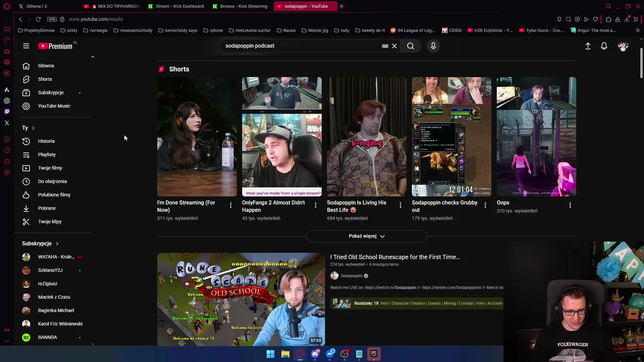This screenshot has width=644, height=362.
Task: Open browser tab search magnifier
Action: pyautogui.click(x=608, y=6)
